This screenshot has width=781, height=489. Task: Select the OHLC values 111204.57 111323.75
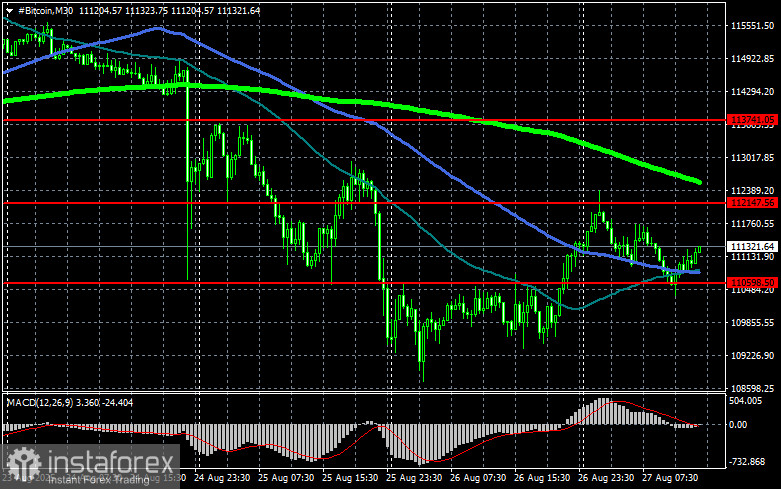(x=124, y=10)
